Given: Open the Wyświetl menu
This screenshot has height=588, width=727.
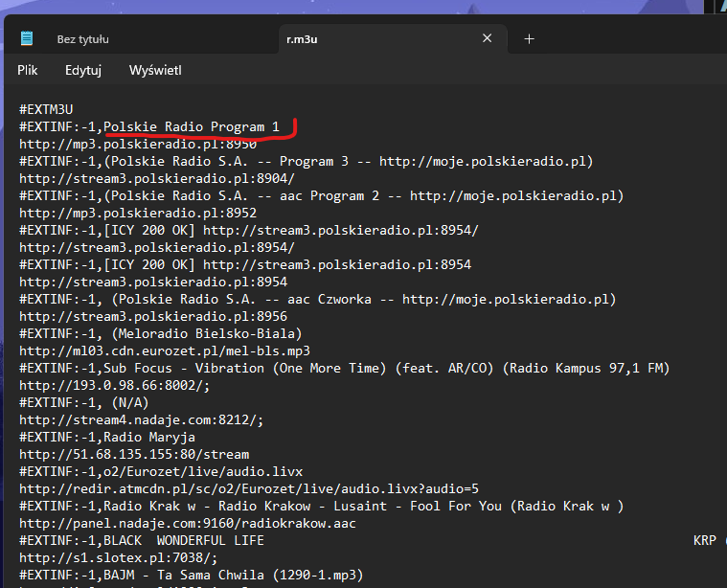Looking at the screenshot, I should point(155,70).
